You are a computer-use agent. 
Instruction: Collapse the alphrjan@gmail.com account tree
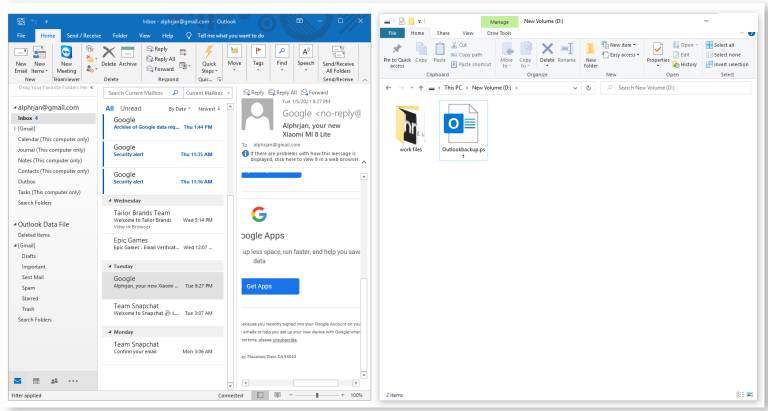(x=15, y=108)
